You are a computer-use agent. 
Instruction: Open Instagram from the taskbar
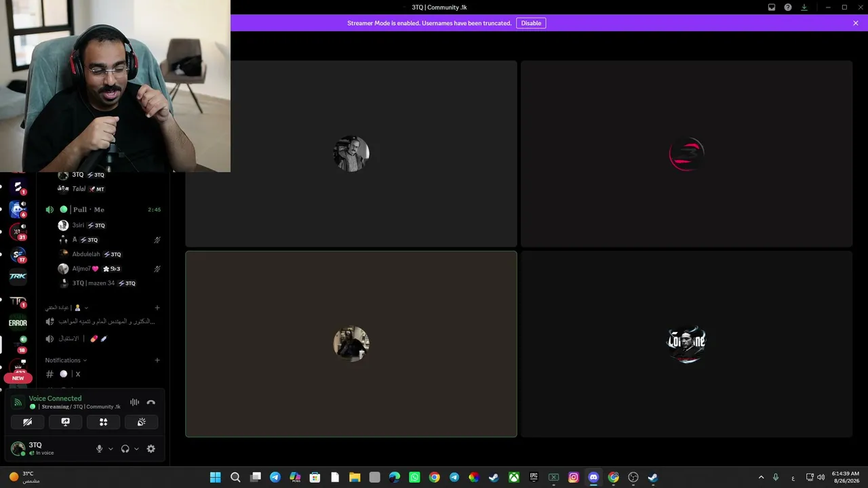tap(574, 477)
